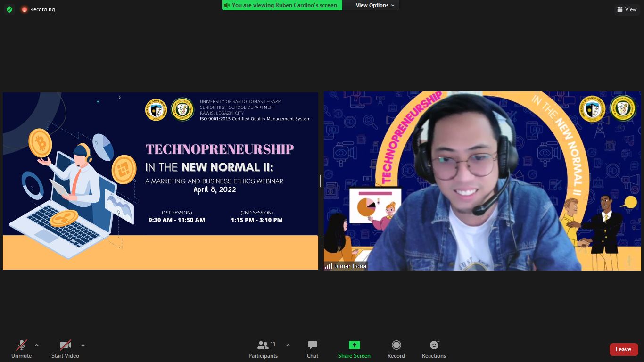
Task: Click the screen-viewing notification banner
Action: point(282,5)
